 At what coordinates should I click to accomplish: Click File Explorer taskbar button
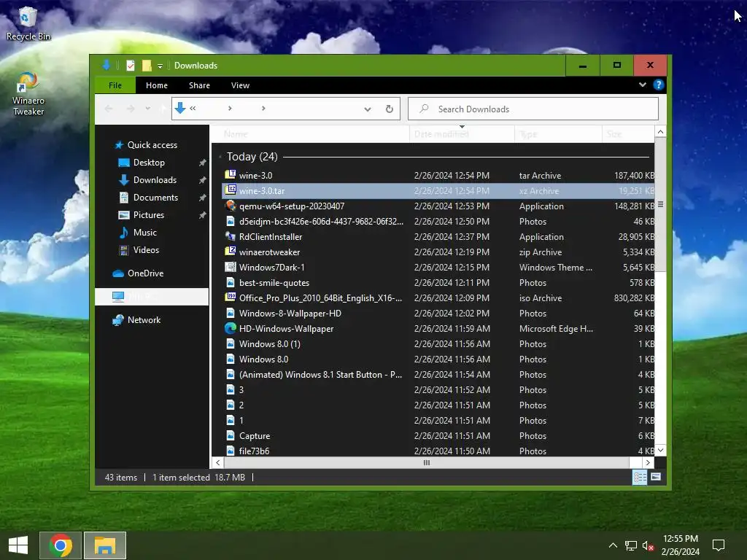click(105, 545)
